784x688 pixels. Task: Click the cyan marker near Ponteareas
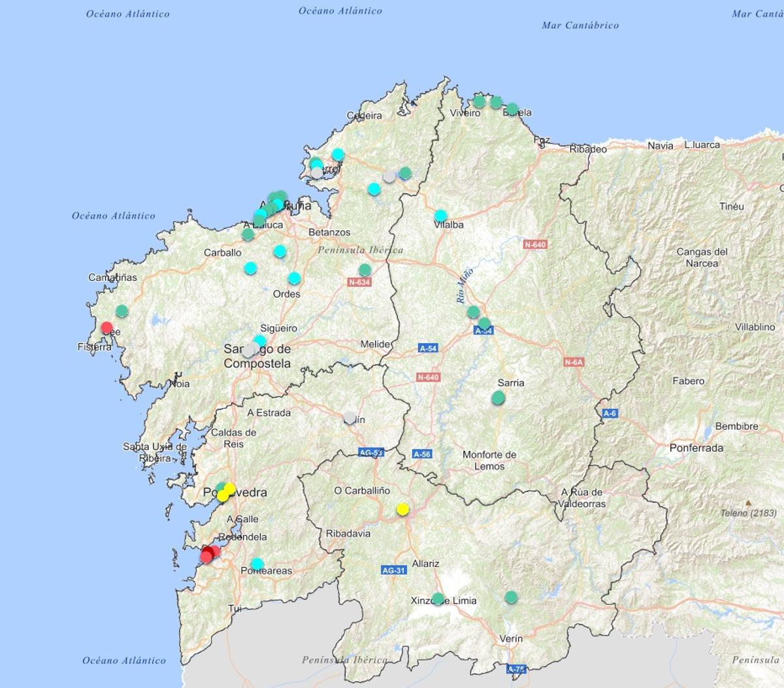(257, 563)
